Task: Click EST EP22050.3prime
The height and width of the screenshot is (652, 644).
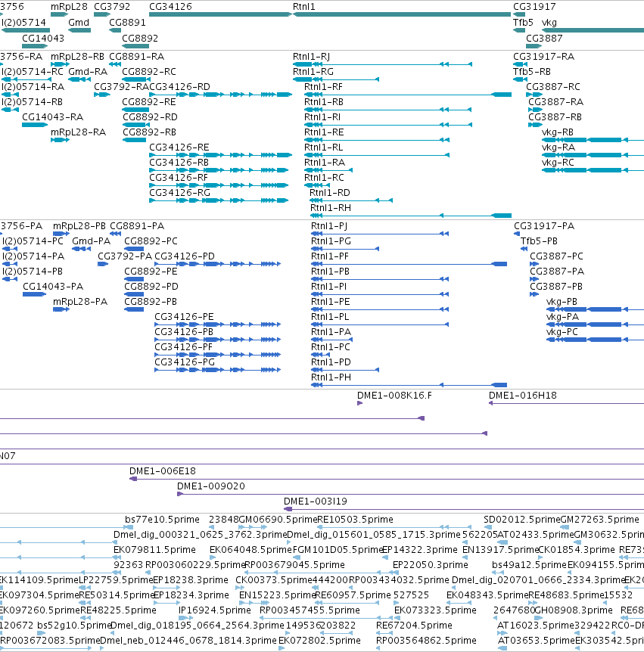Action: click(431, 565)
